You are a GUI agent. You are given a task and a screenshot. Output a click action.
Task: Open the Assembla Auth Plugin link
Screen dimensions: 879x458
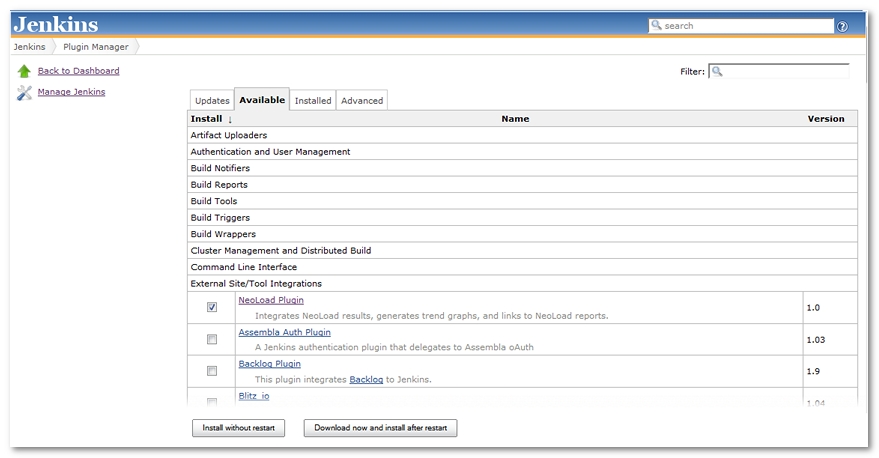[x=284, y=332]
